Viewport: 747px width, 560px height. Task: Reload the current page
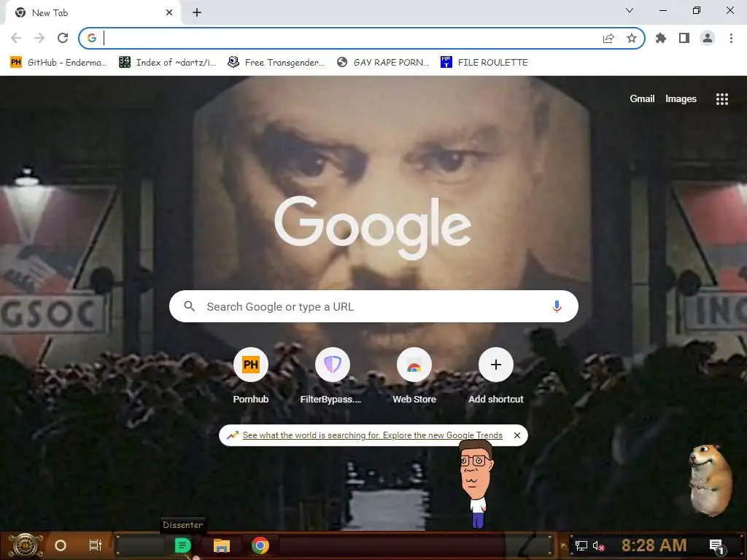63,38
